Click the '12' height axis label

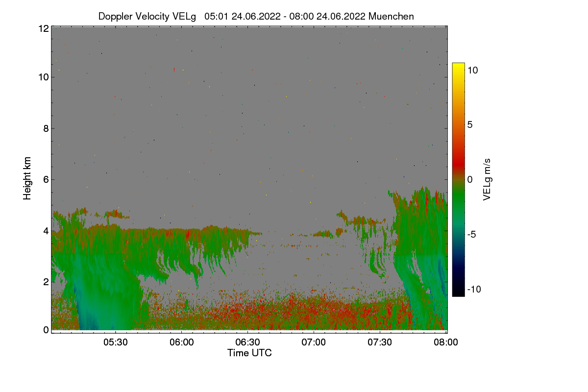coord(43,28)
